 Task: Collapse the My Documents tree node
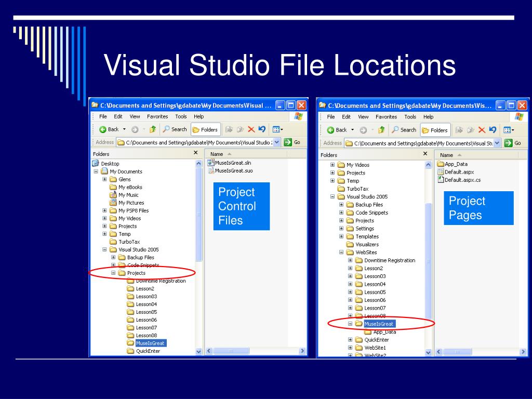tap(96, 171)
